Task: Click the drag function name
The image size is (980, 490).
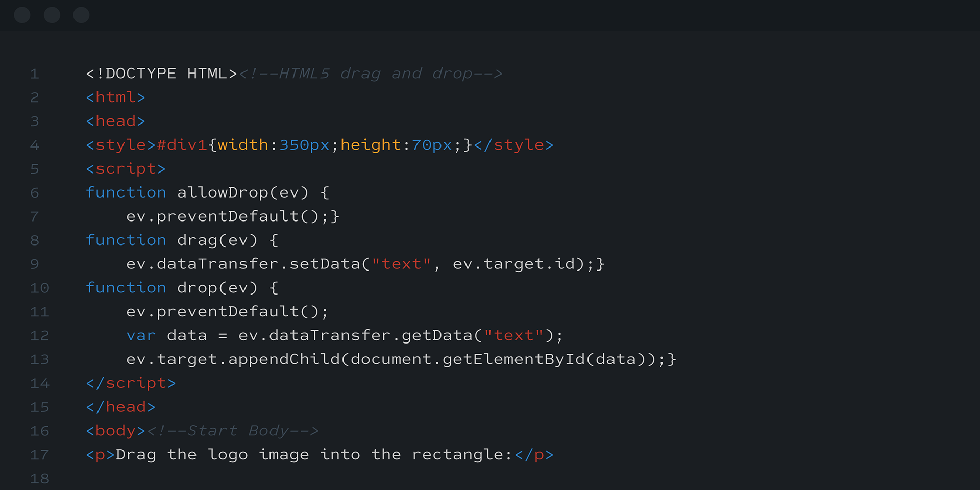Action: tap(197, 240)
